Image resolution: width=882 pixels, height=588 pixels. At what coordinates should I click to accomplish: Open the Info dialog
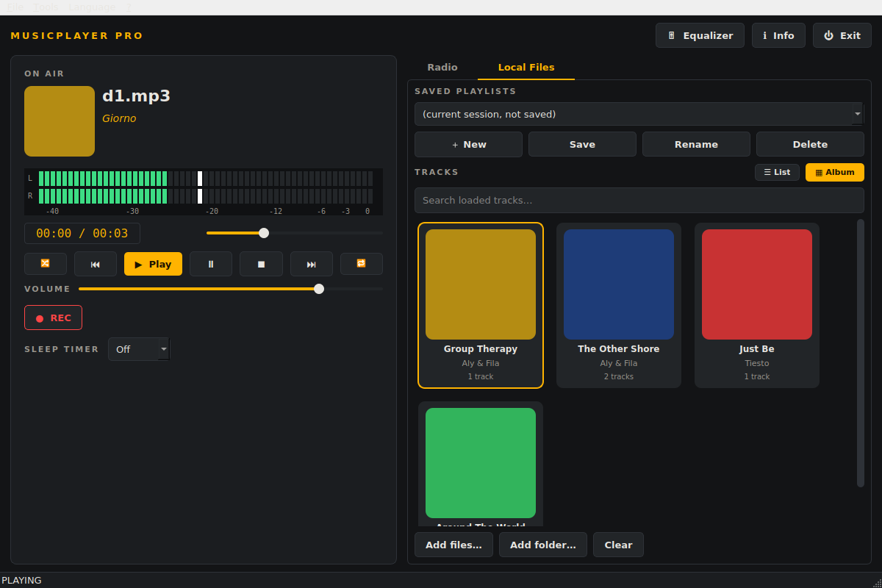[778, 35]
